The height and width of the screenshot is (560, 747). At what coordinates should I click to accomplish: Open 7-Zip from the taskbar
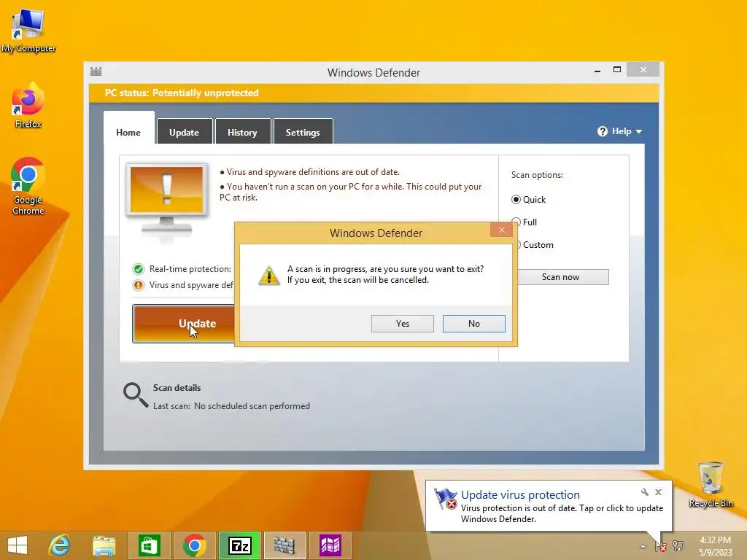coord(239,545)
